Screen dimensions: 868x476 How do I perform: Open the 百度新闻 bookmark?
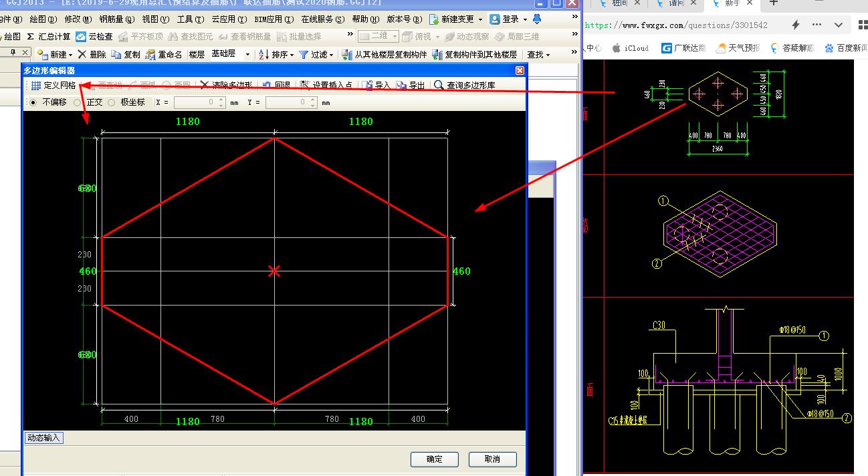(x=847, y=48)
